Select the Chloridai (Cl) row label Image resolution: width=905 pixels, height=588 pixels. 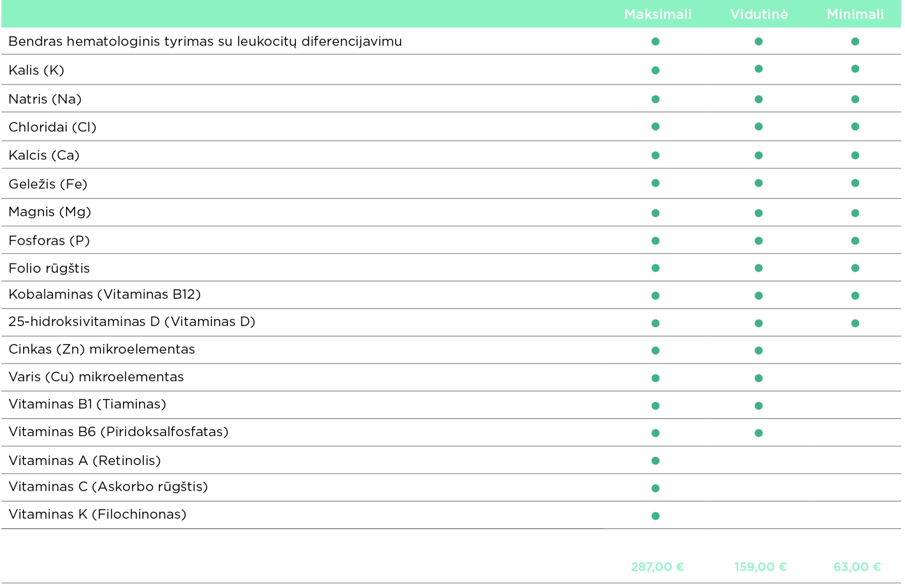click(x=52, y=127)
